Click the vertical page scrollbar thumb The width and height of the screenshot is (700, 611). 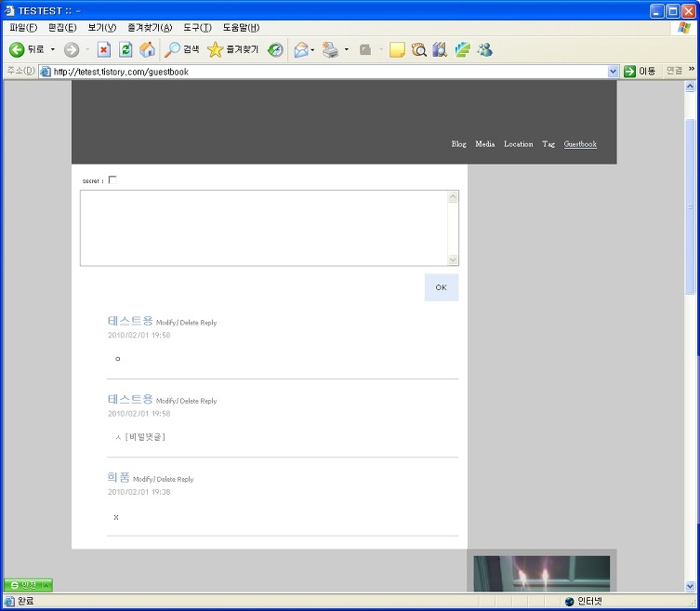(x=690, y=206)
